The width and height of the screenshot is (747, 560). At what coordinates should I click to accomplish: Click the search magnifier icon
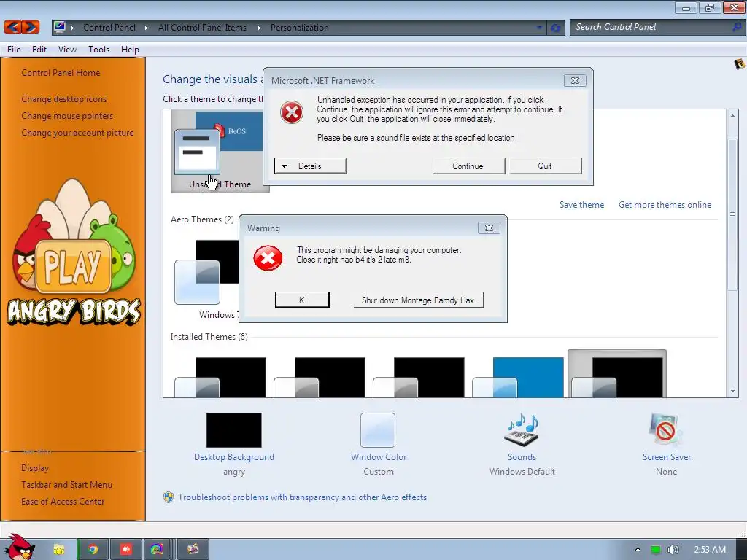coord(737,27)
